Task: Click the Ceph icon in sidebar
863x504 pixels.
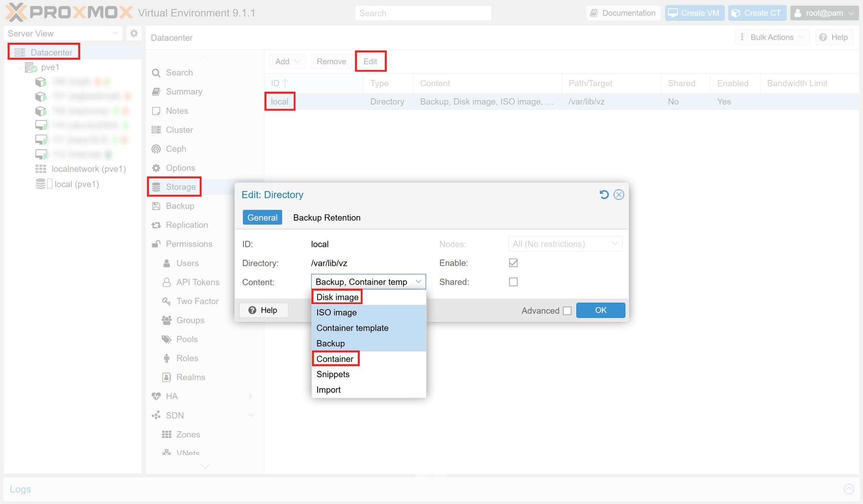Action: [156, 149]
